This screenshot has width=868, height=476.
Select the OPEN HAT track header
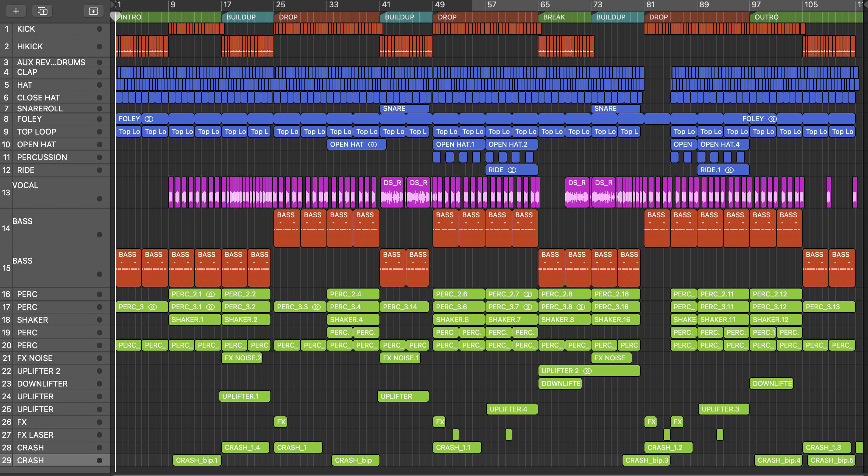(x=55, y=145)
